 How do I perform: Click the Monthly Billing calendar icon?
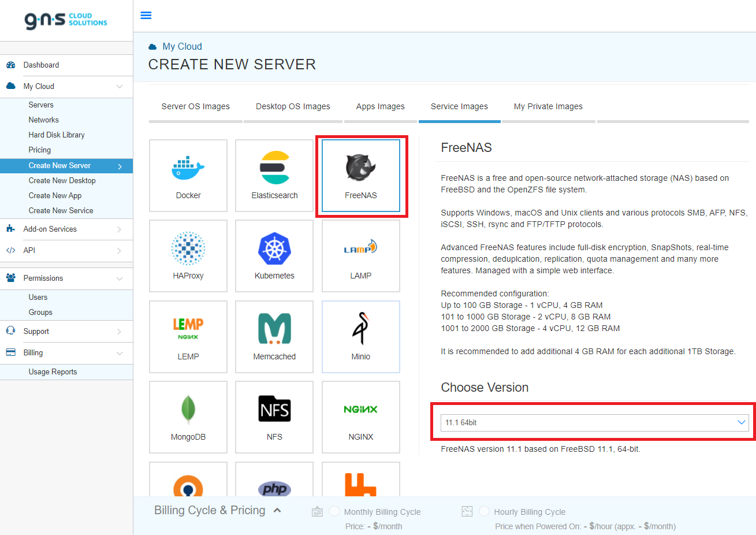click(317, 511)
